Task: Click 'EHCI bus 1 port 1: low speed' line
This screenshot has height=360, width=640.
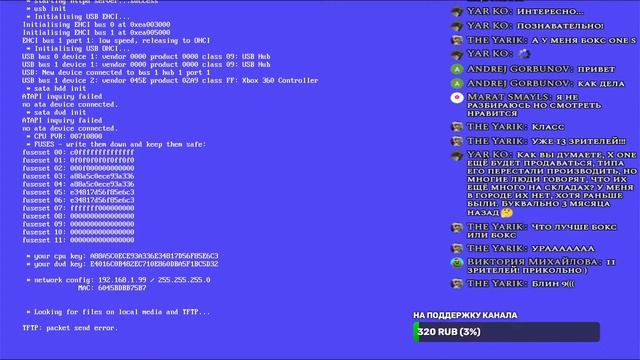Action: pos(116,40)
